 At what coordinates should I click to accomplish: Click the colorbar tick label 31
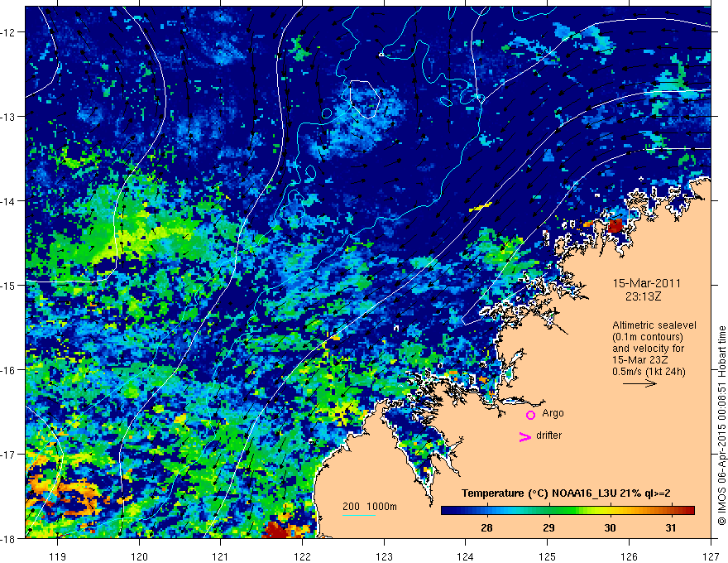pyautogui.click(x=670, y=527)
